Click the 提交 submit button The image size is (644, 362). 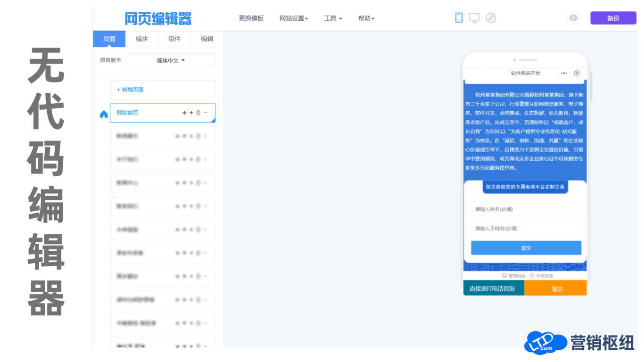[x=526, y=248]
